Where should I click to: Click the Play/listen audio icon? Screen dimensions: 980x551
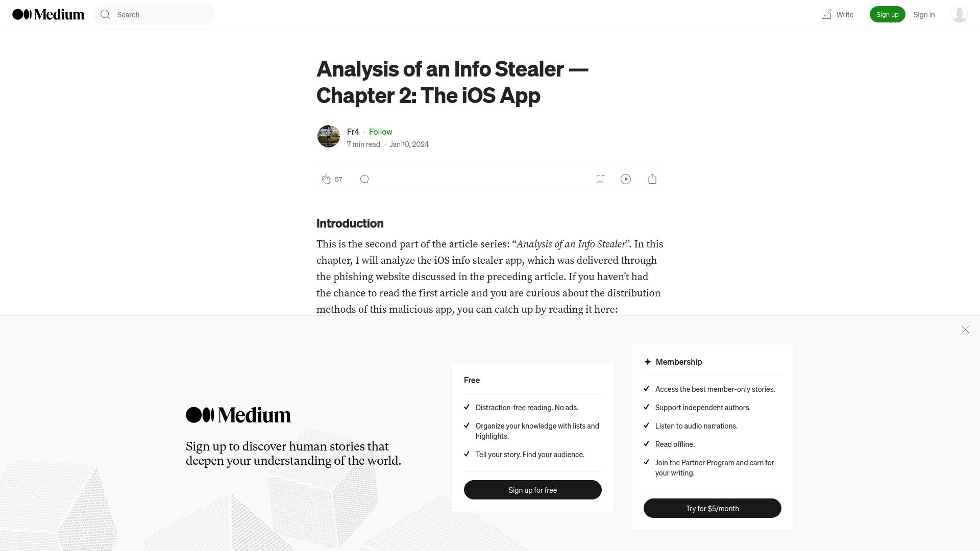626,178
